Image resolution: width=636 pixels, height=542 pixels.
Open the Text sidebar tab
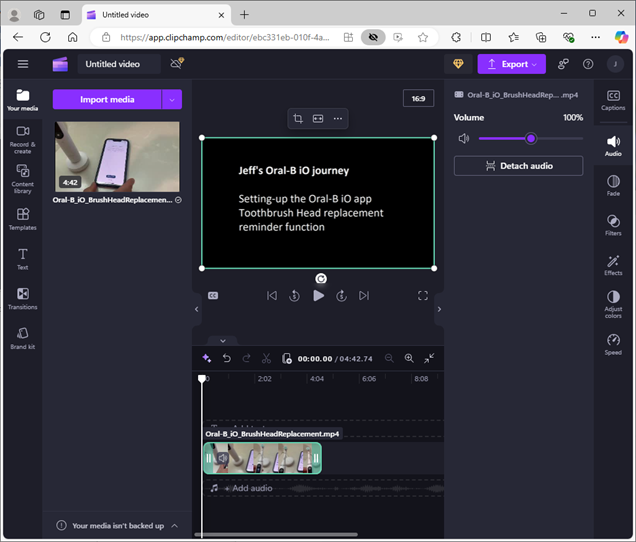tap(23, 259)
